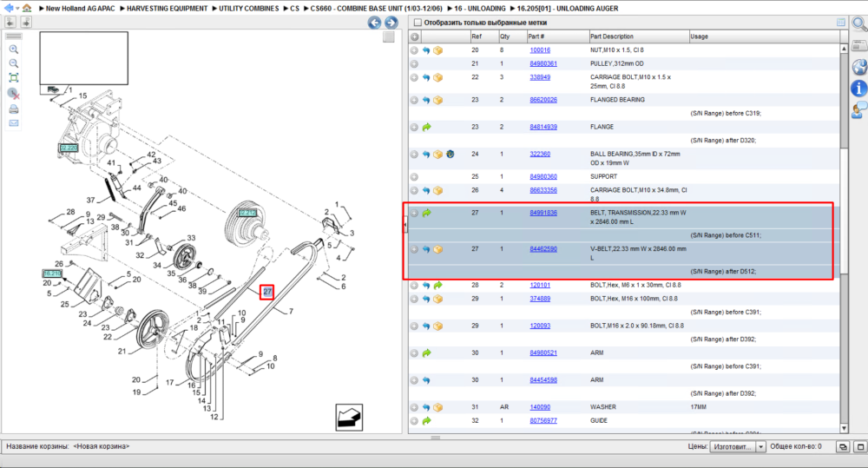Viewport: 868px width, 468px height.
Task: Click callout 27 on the diagram
Action: (267, 292)
